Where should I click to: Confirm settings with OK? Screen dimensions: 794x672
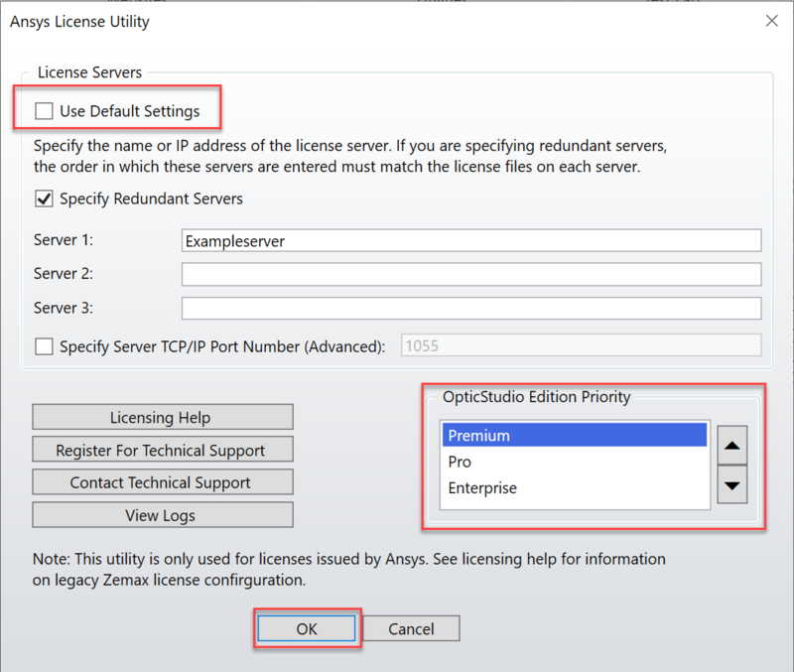307,628
